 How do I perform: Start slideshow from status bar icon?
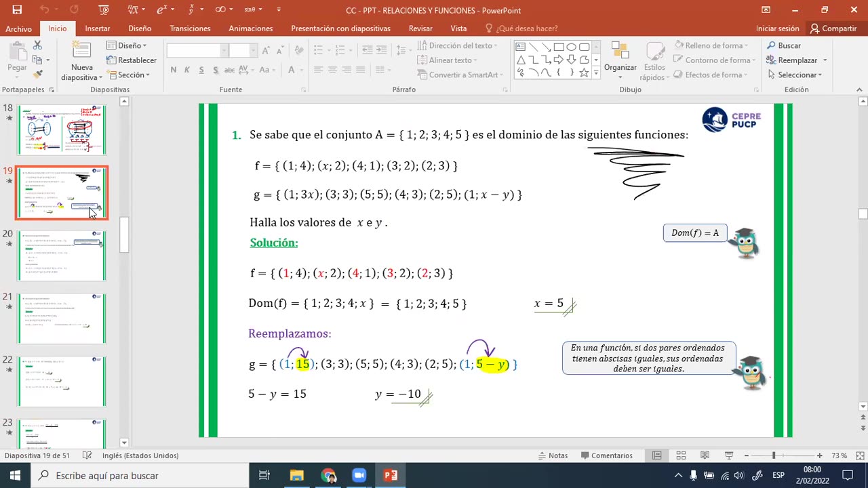pyautogui.click(x=729, y=455)
